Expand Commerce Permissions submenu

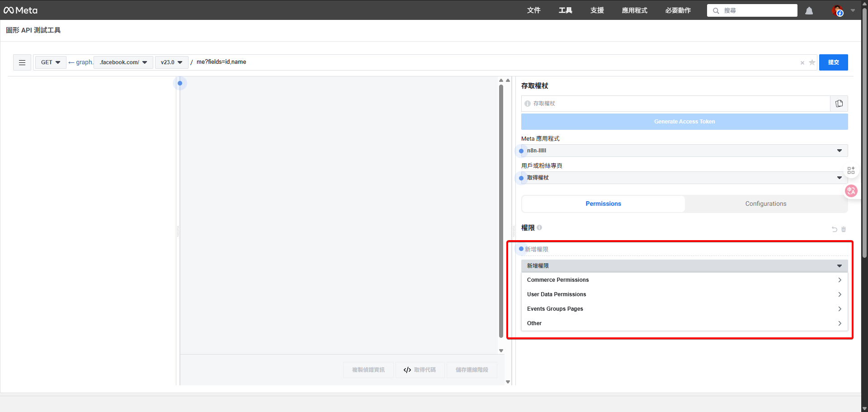(x=684, y=280)
